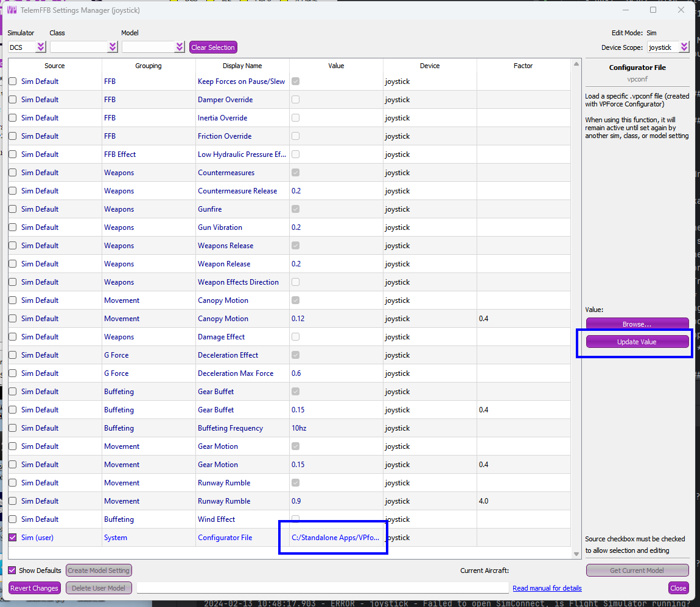Click the Create Model Setting button
The image size is (700, 607).
click(x=99, y=571)
